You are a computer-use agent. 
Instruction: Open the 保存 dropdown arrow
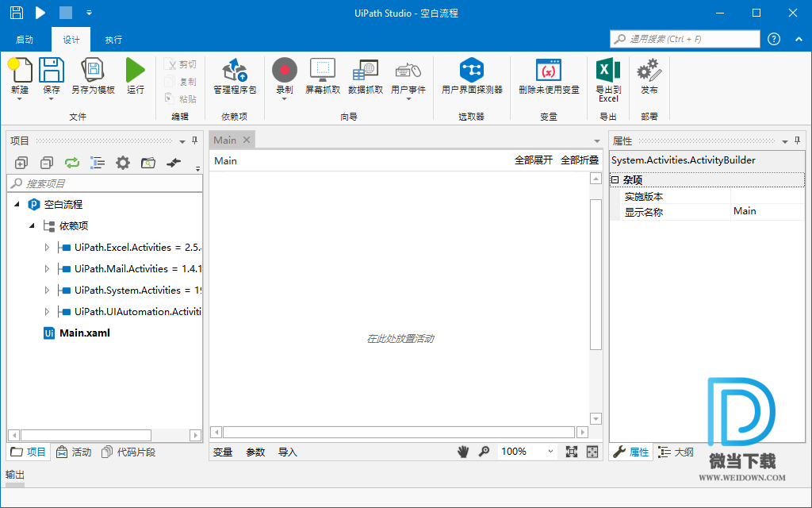click(52, 98)
